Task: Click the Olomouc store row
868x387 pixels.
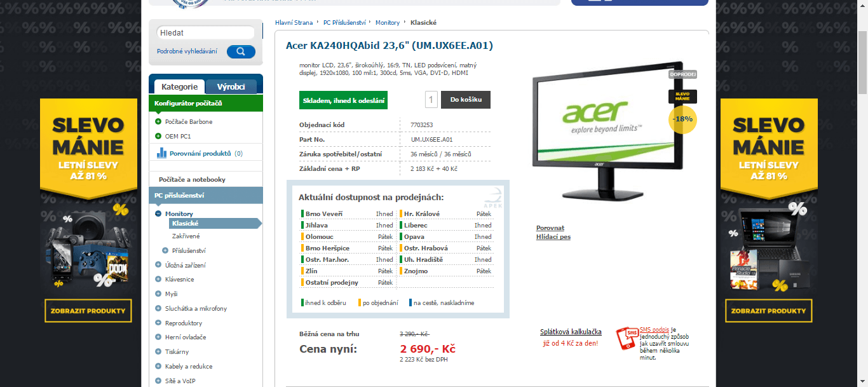Action: pos(347,236)
